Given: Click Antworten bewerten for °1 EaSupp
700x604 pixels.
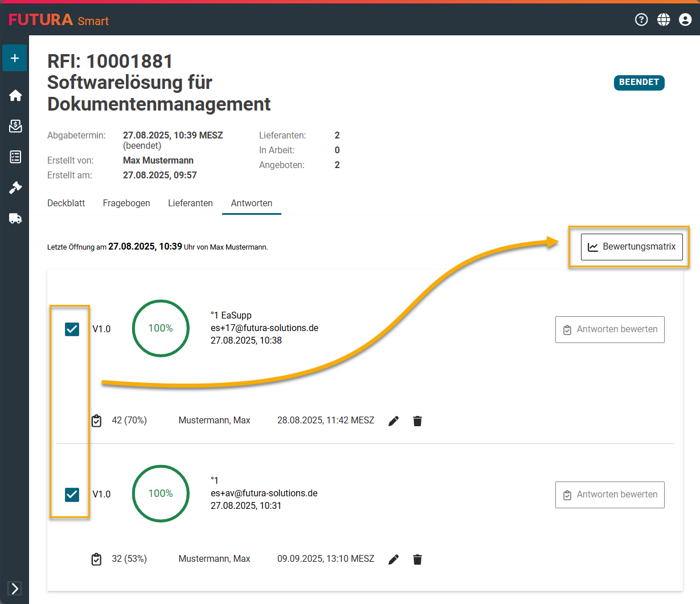Looking at the screenshot, I should 609,329.
